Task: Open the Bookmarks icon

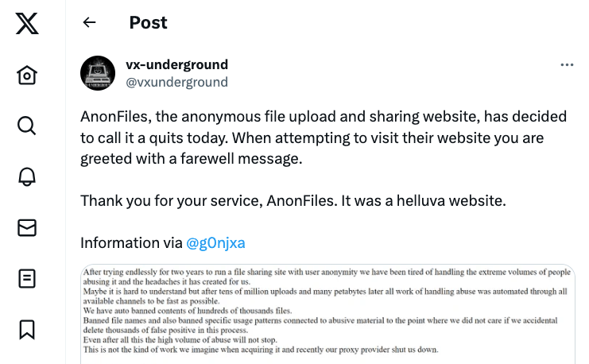Action: (27, 328)
